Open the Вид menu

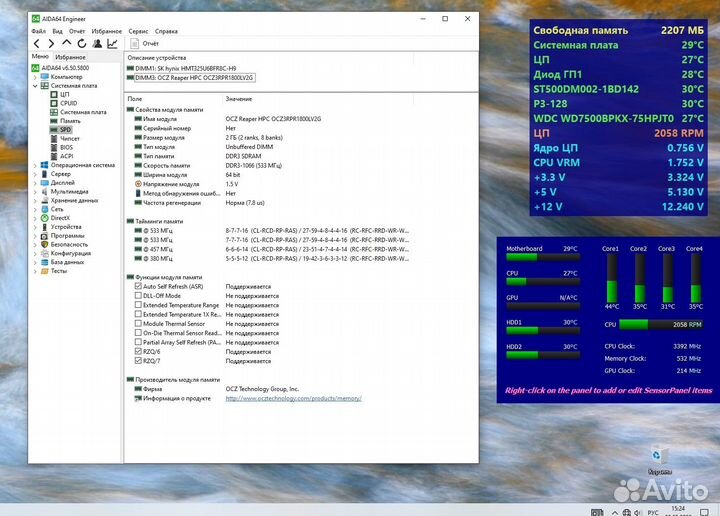57,31
